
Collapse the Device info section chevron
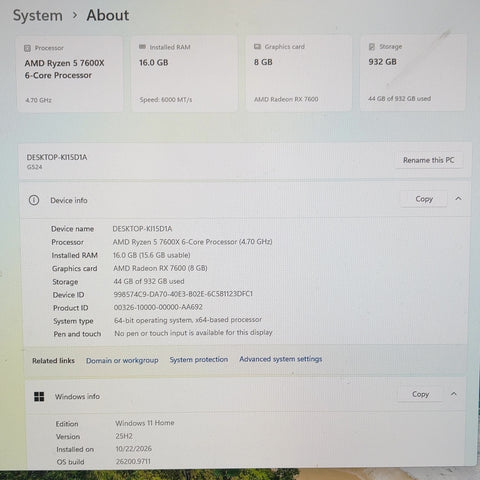pos(459,199)
